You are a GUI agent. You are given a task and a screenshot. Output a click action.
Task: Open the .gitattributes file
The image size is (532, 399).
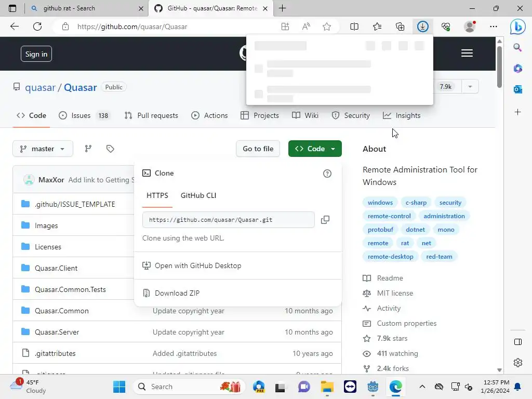tap(55, 353)
